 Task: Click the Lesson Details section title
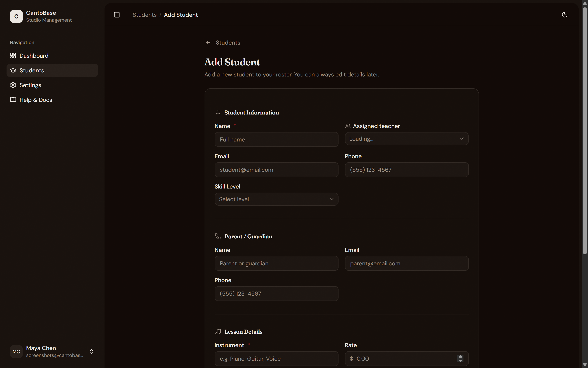[x=243, y=331]
